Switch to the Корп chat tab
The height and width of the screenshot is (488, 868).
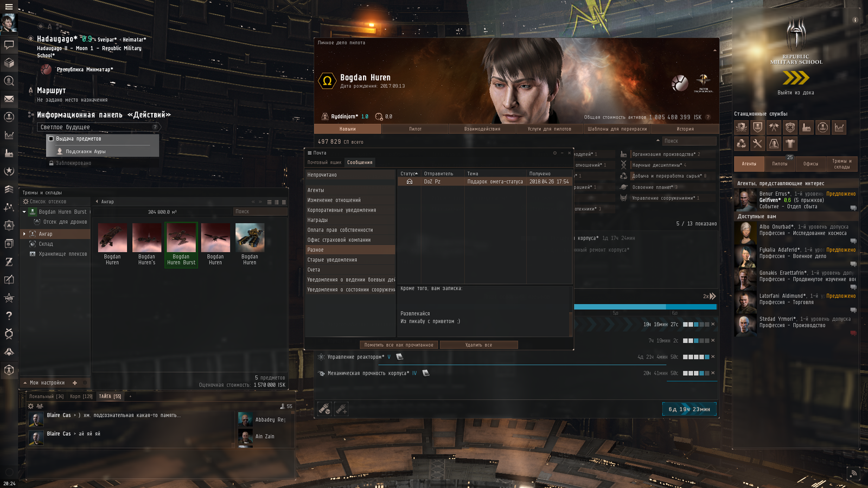coord(81,396)
